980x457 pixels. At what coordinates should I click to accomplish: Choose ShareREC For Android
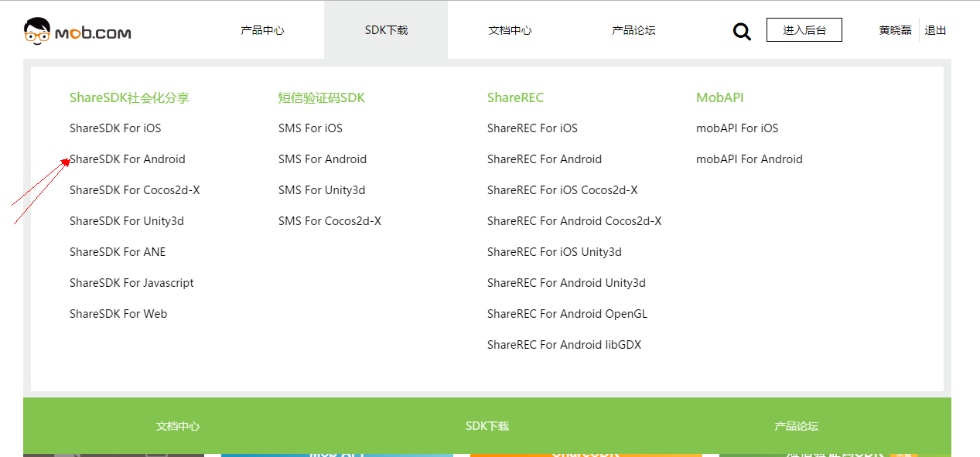545,159
